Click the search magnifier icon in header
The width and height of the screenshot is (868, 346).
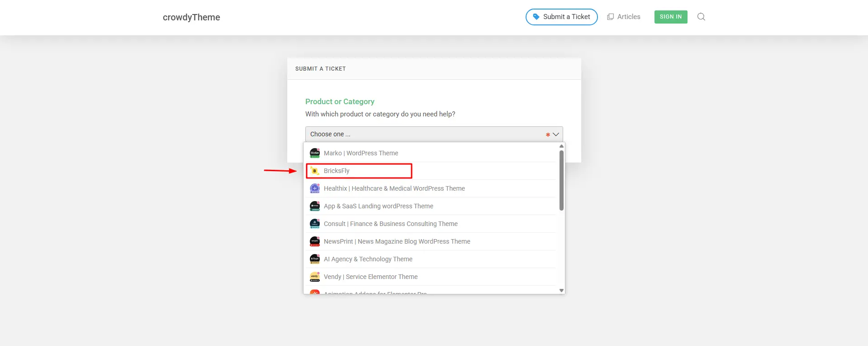[701, 17]
